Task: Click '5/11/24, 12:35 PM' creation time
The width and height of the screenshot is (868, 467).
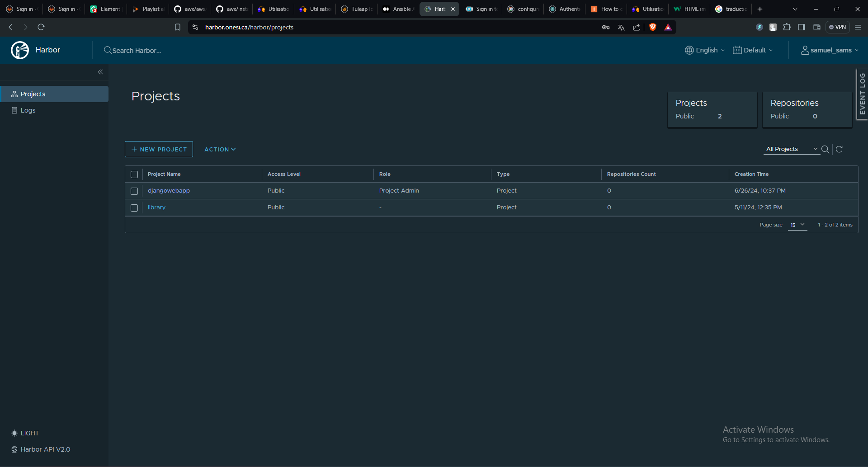Action: click(758, 208)
